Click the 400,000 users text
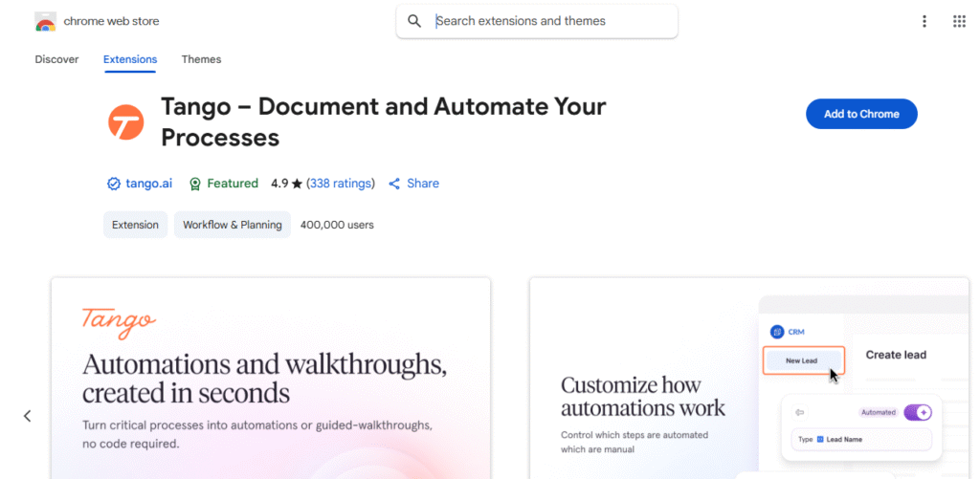Viewport: 980px width, 479px height. pos(337,225)
